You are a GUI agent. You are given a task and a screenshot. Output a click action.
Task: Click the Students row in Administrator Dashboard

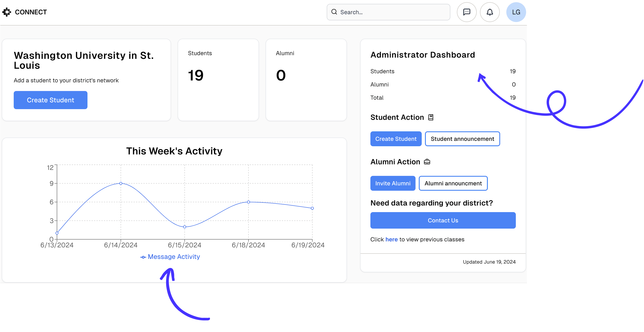coord(443,71)
